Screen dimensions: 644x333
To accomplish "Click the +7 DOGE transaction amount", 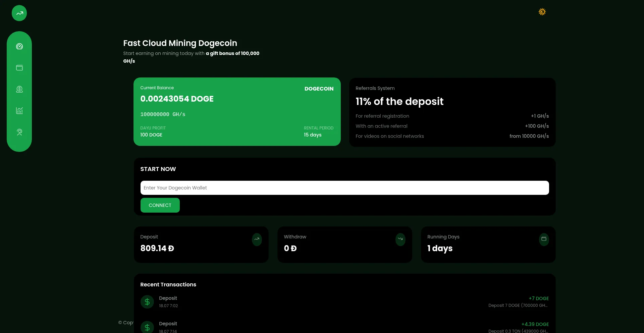I will 539,298.
